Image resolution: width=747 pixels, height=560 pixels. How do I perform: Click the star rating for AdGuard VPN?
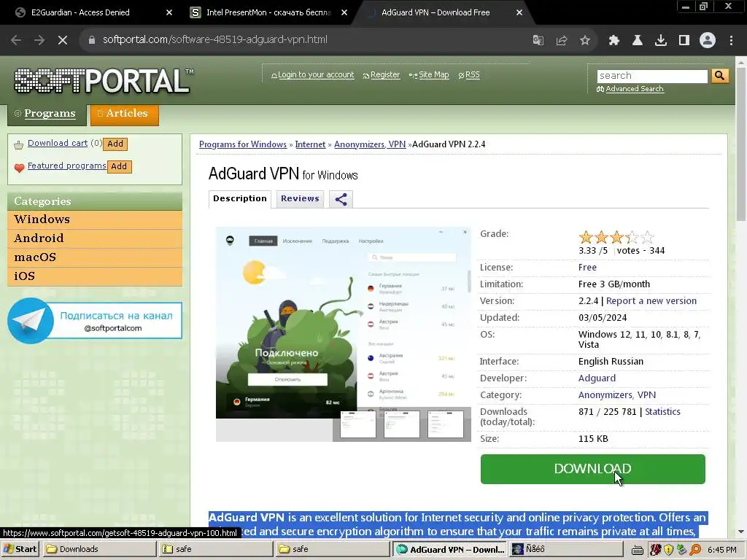click(x=616, y=237)
